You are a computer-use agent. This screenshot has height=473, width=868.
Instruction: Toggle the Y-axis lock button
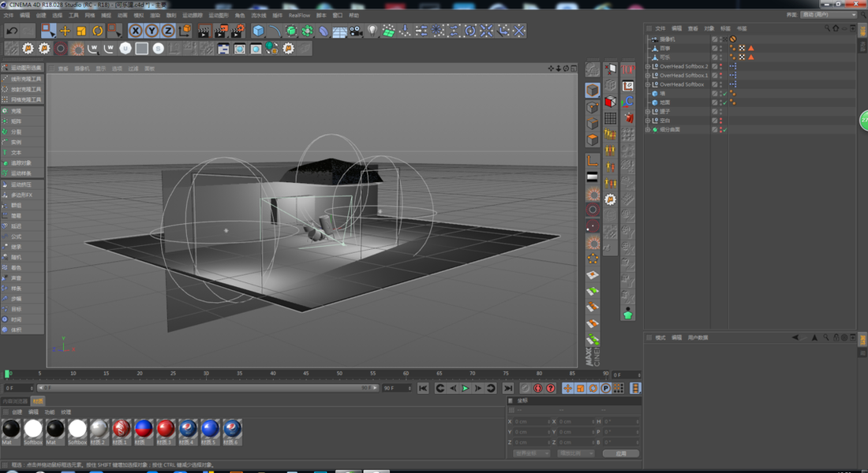(152, 31)
